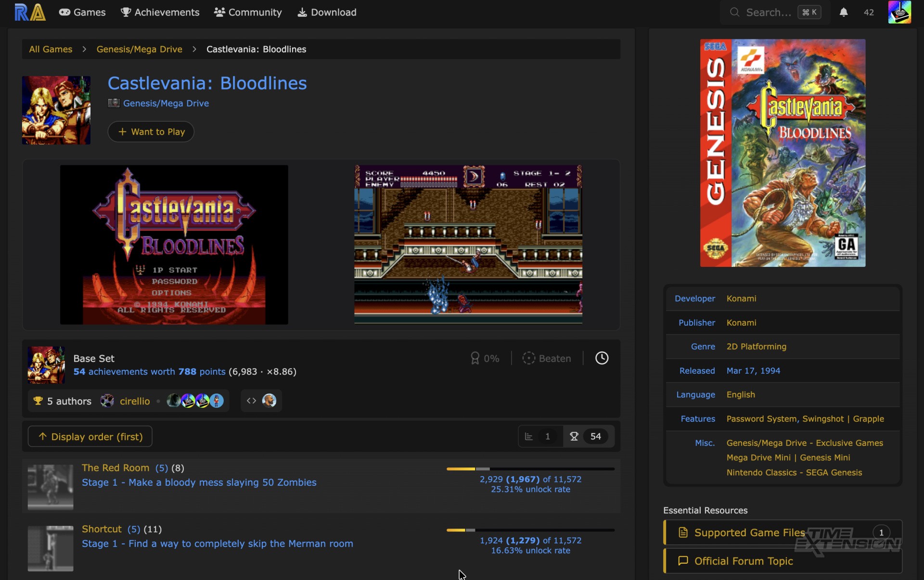Viewport: 924px width, 580px height.
Task: Open the Download menu item
Action: click(327, 13)
